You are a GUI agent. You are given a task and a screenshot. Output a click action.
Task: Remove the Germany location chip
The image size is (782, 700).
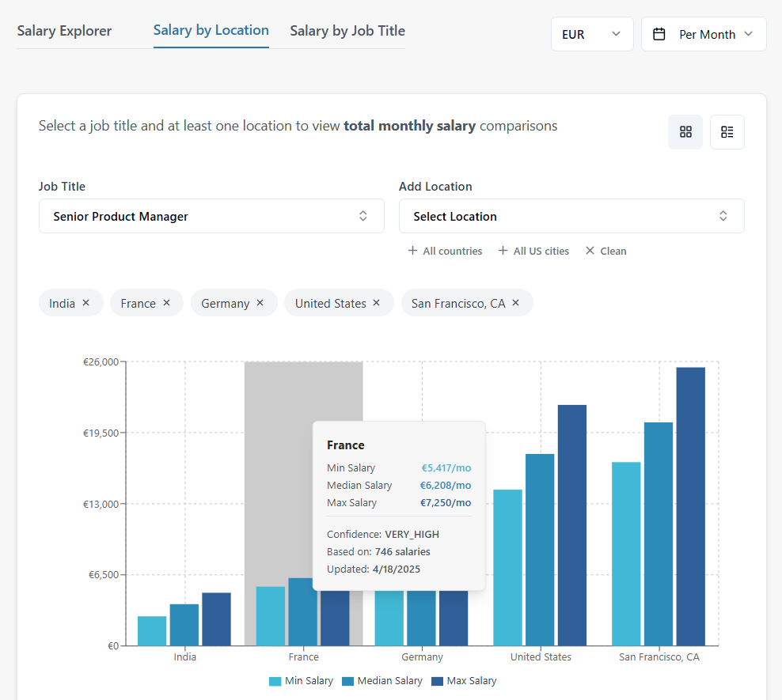click(259, 302)
